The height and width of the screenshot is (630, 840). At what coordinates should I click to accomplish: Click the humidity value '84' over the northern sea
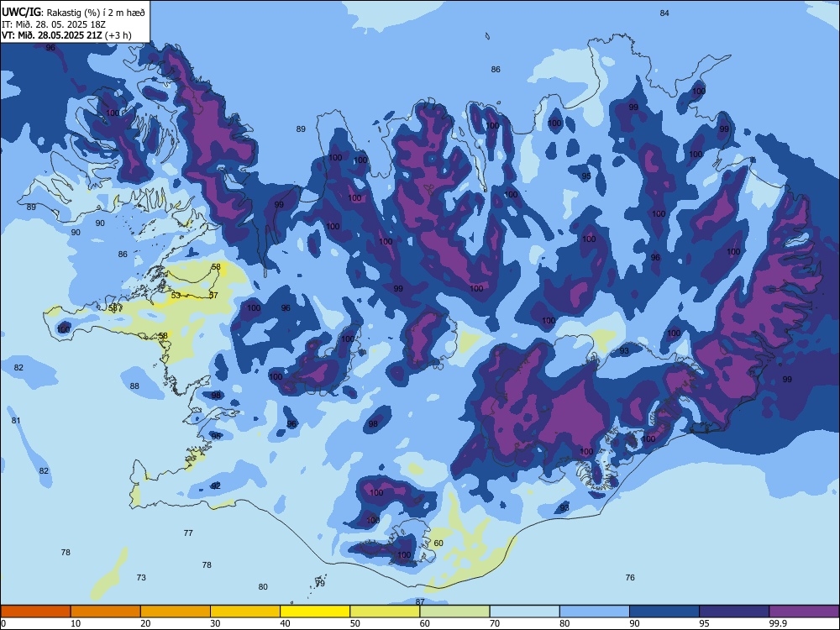[664, 13]
